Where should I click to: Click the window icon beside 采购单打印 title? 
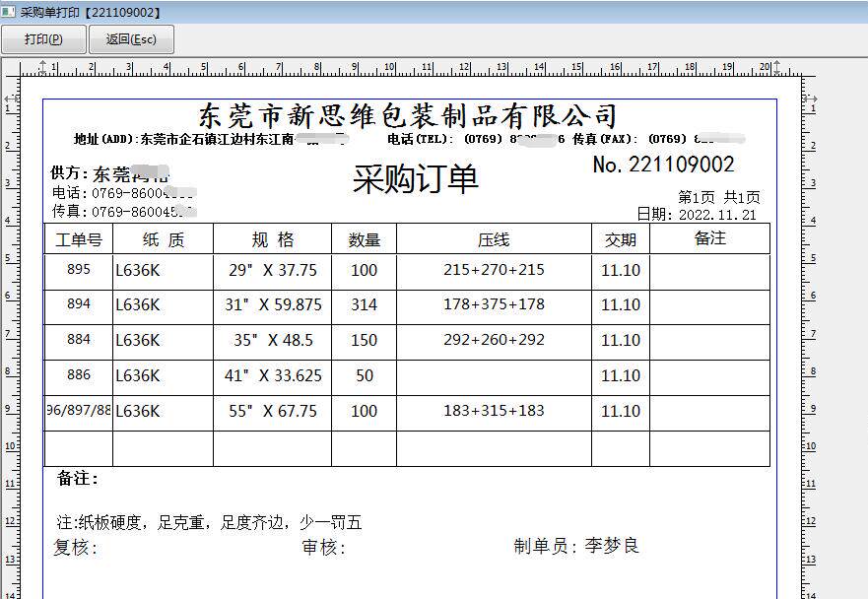click(x=8, y=12)
